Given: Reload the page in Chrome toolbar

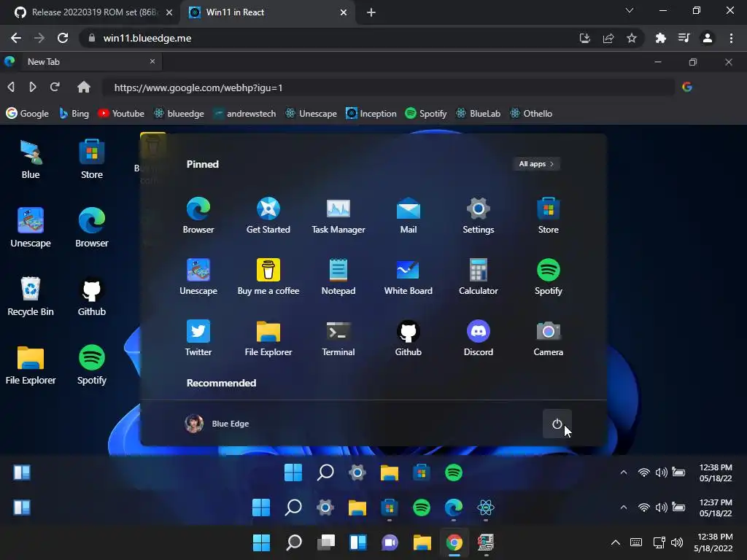Looking at the screenshot, I should [63, 38].
